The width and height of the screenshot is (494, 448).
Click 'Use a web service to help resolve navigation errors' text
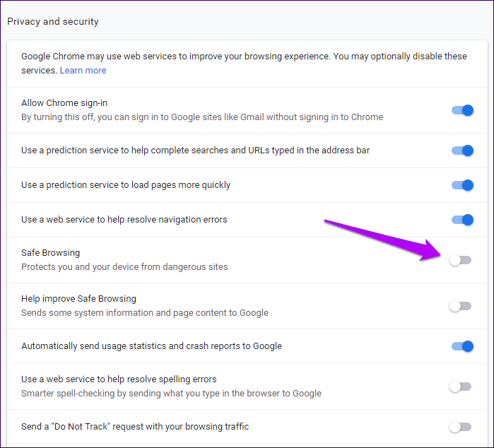coord(124,220)
